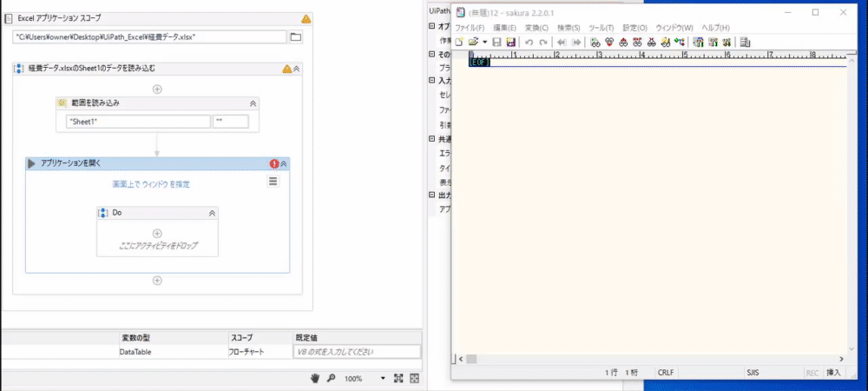This screenshot has width=868, height=391.
Task: Click the Open file icon in sakura toolbar
Action: pos(473,42)
